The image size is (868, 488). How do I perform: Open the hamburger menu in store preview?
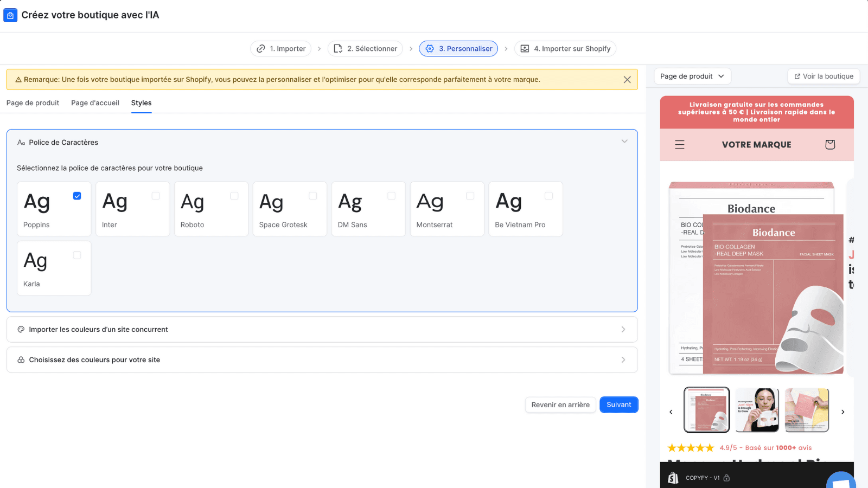coord(679,145)
